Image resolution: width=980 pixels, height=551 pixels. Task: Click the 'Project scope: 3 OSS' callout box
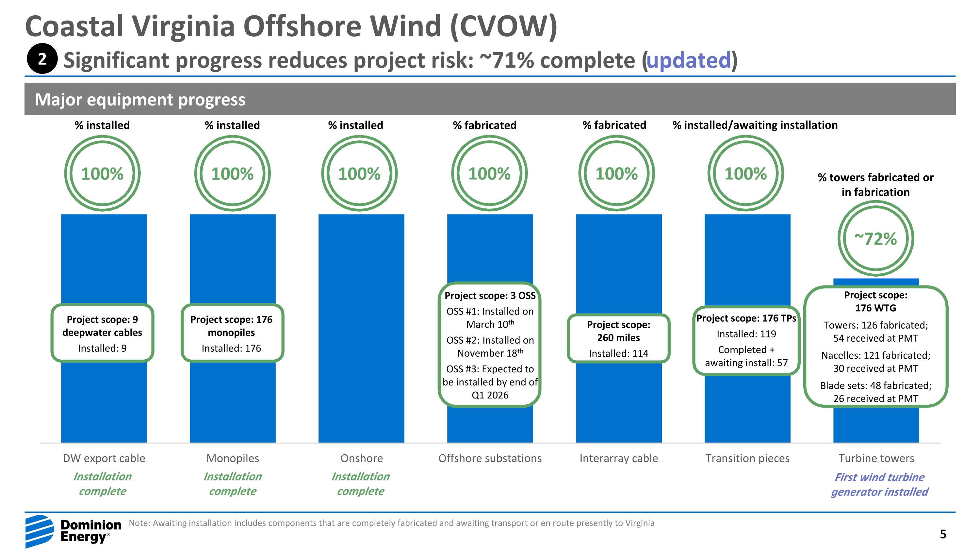(x=490, y=345)
